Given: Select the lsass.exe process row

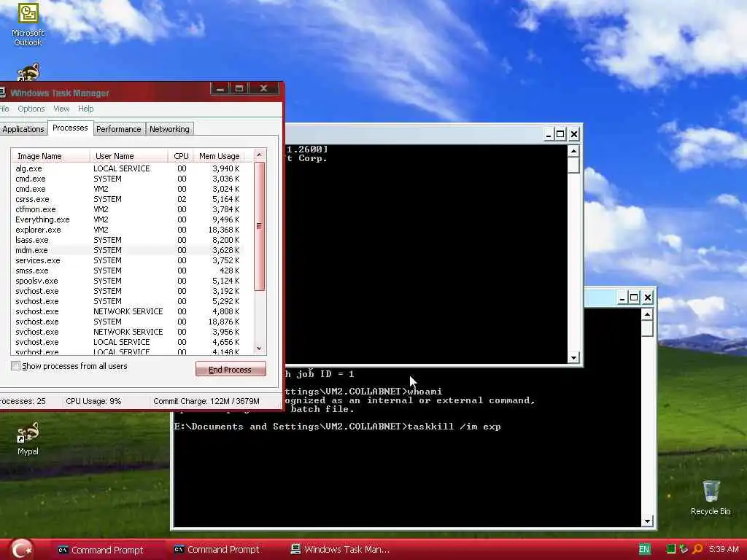Looking at the screenshot, I should click(x=128, y=240).
